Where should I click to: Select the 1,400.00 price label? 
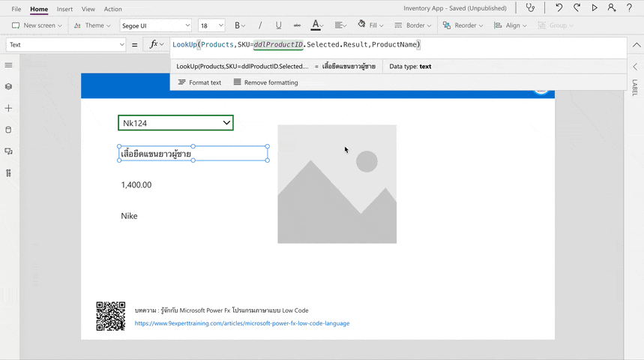point(136,185)
